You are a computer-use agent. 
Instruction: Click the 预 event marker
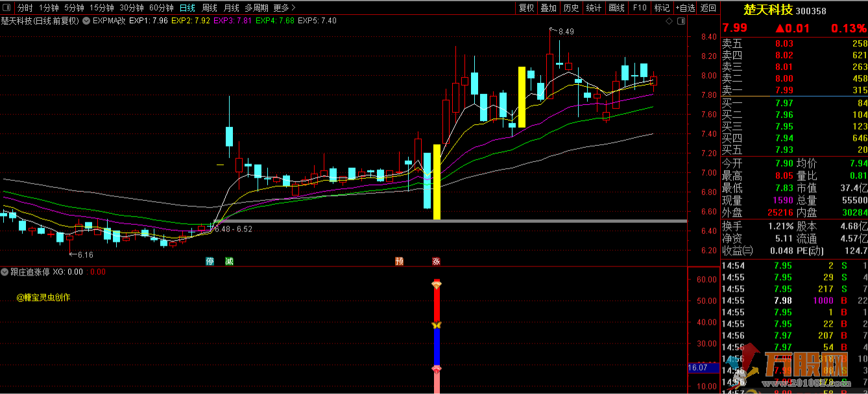click(x=399, y=262)
